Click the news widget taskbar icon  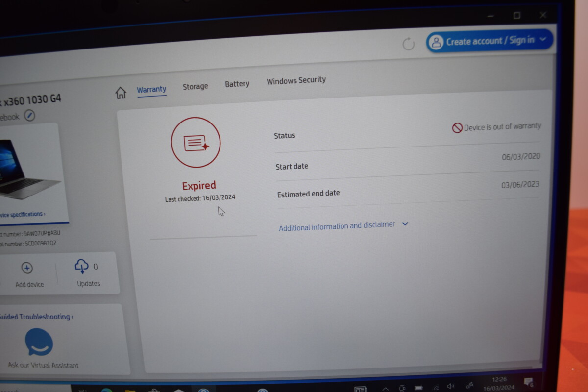click(x=361, y=390)
